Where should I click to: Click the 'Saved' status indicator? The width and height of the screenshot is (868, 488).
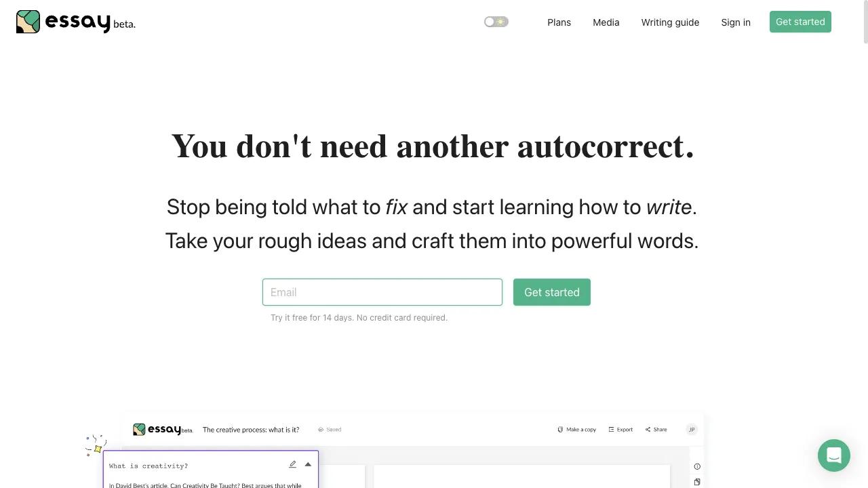tap(330, 429)
